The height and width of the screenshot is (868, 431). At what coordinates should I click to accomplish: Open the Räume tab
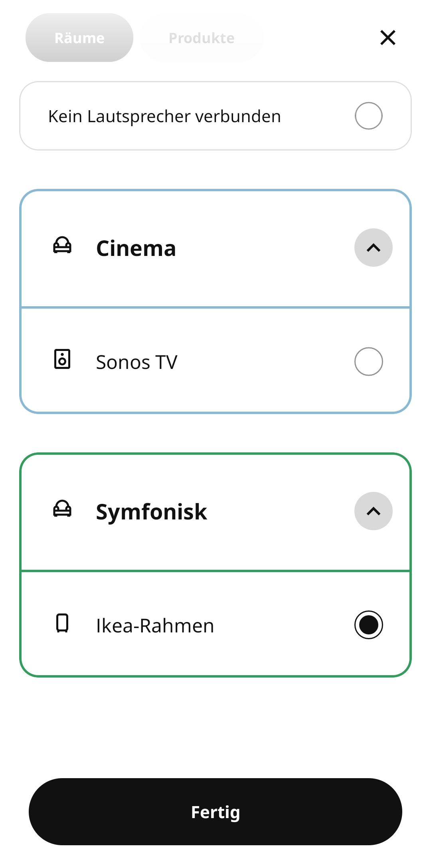79,38
